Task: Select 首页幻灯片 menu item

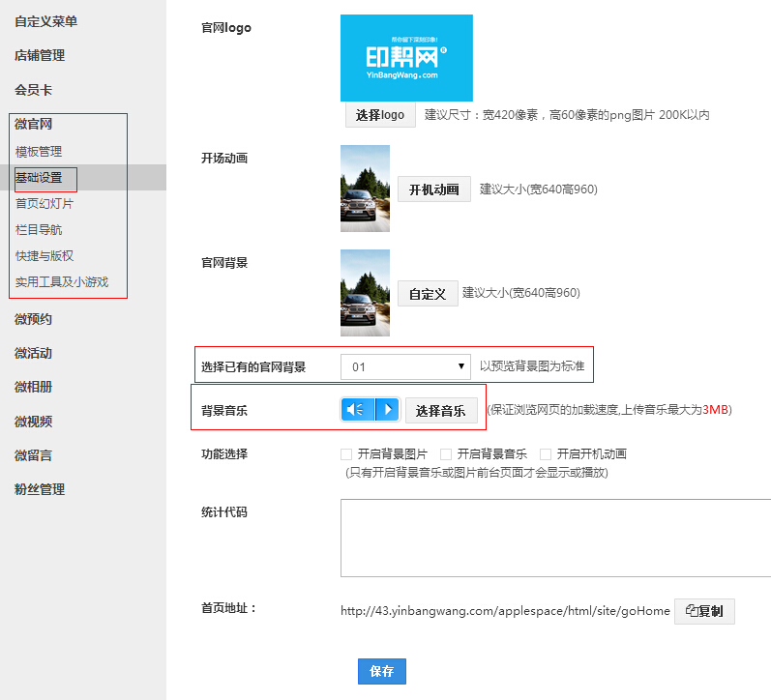Action: coord(44,204)
